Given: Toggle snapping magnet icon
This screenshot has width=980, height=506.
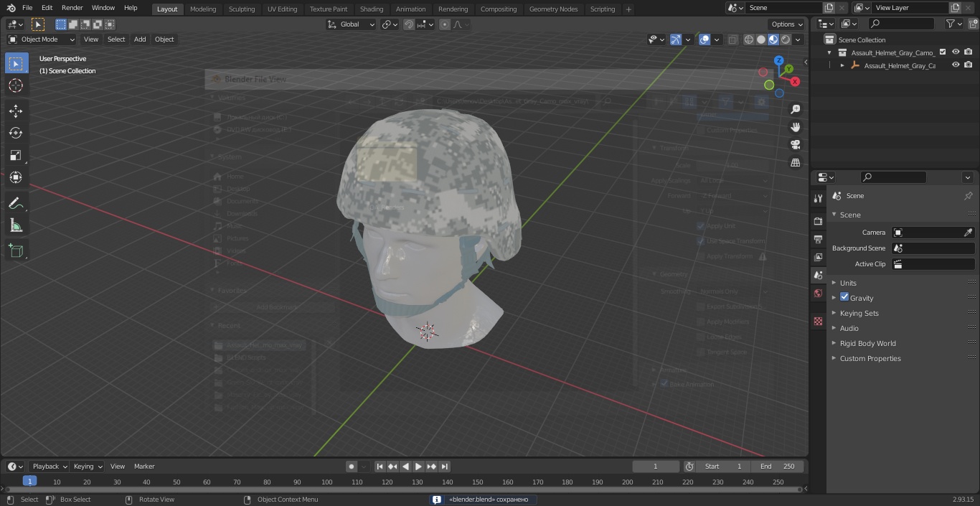Looking at the screenshot, I should click(409, 24).
